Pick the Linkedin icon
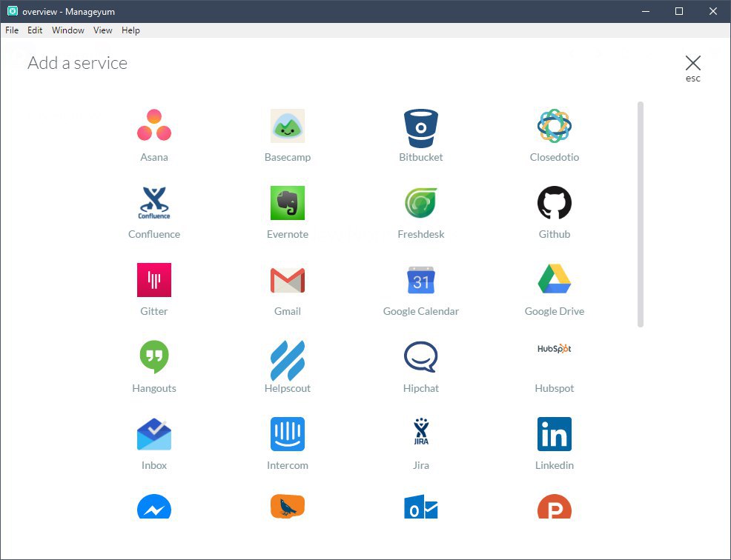Screen dimensions: 731x560 555,434
